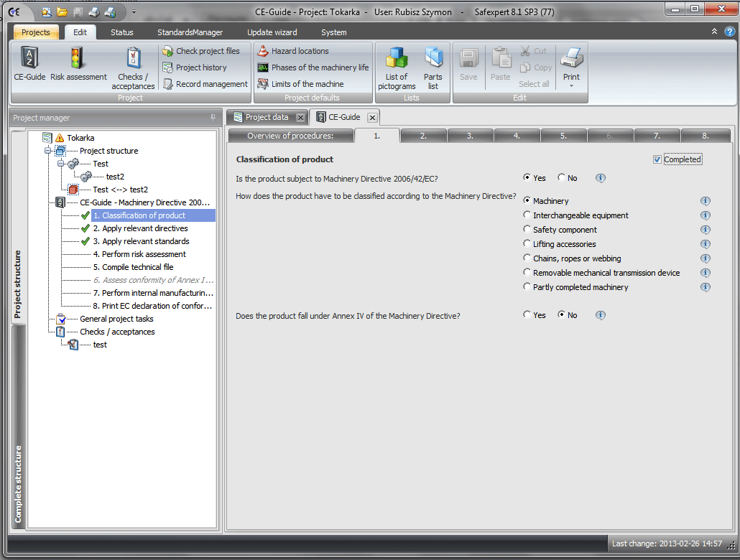Open procedure tab number 4
740x560 pixels.
click(x=517, y=136)
